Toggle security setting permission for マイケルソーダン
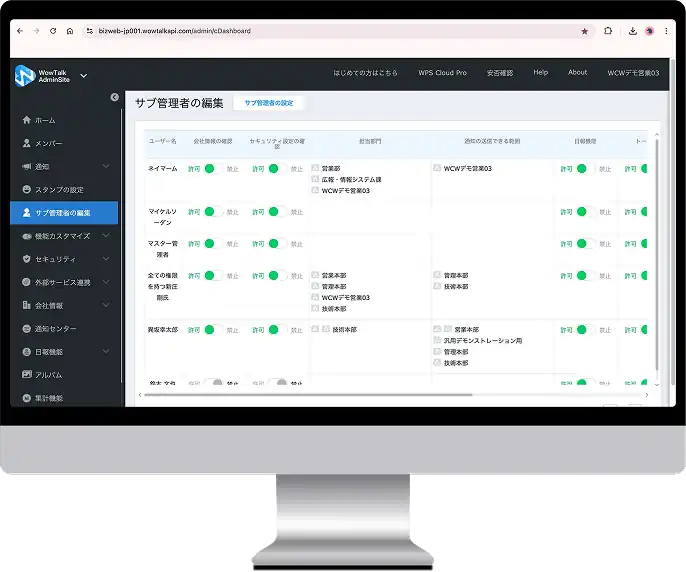 (x=277, y=212)
